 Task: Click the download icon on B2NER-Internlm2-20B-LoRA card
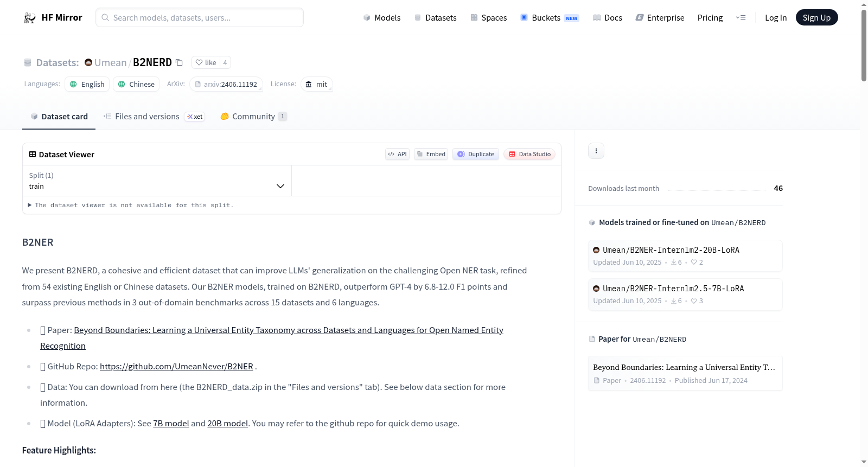coord(674,263)
